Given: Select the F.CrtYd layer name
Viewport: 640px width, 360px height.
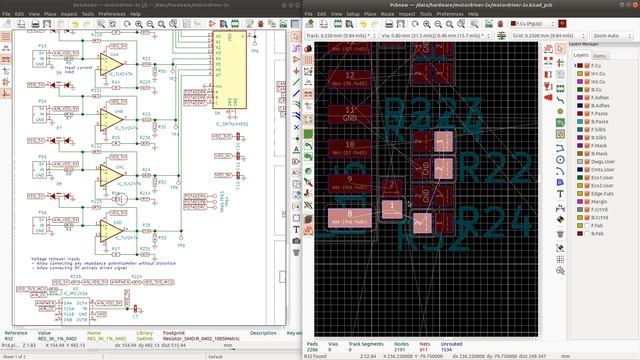Looking at the screenshot, I should 600,209.
